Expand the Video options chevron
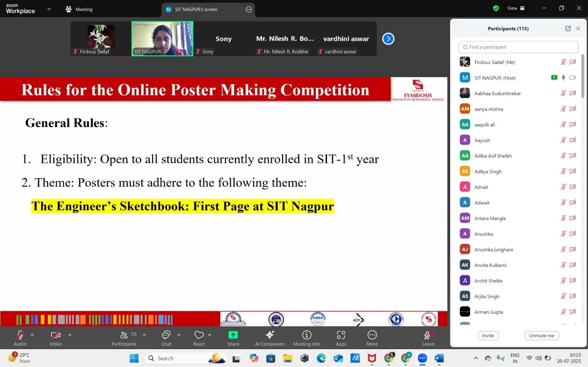 [x=69, y=335]
